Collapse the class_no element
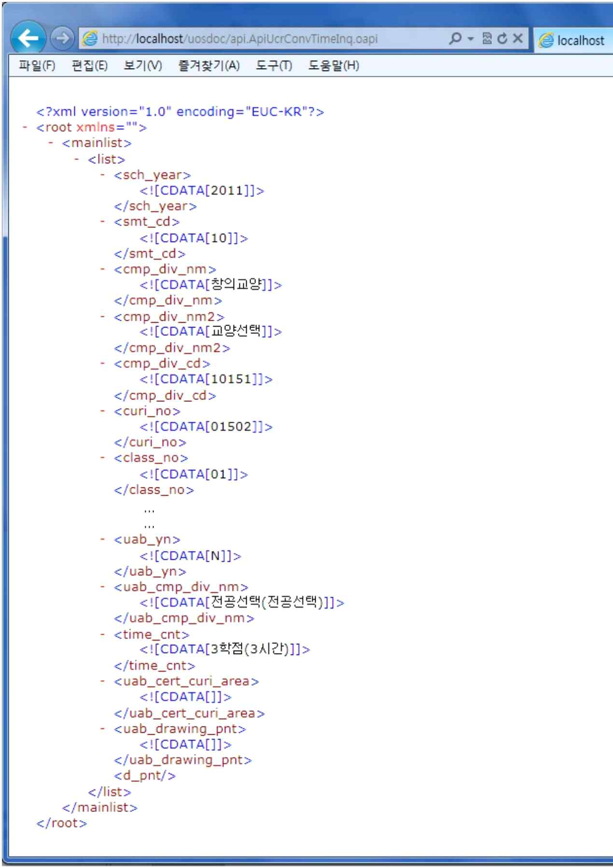The image size is (613, 868). (x=103, y=457)
